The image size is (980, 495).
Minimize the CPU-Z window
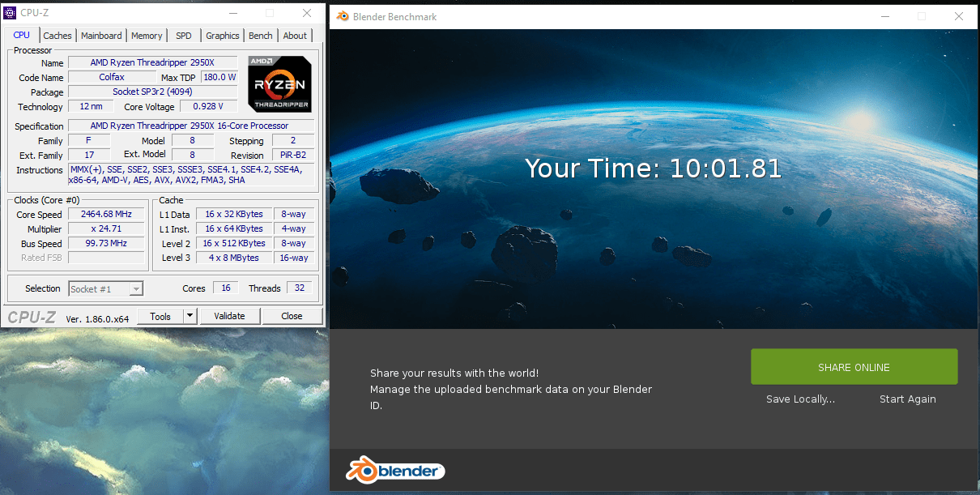click(232, 13)
